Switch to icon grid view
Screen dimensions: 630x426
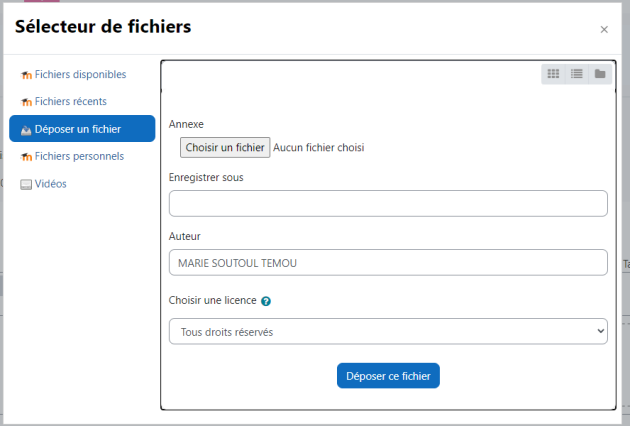[553, 74]
